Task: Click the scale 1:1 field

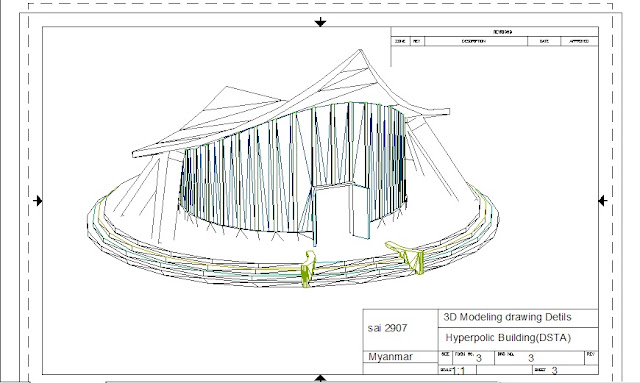Action: (x=458, y=370)
